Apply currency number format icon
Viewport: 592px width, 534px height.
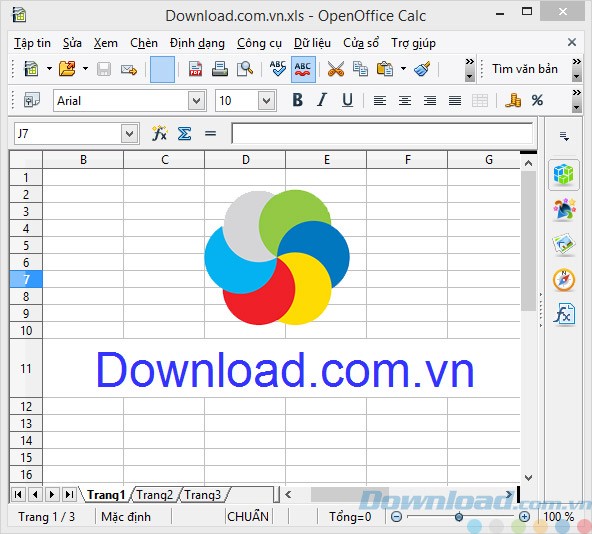[x=513, y=100]
